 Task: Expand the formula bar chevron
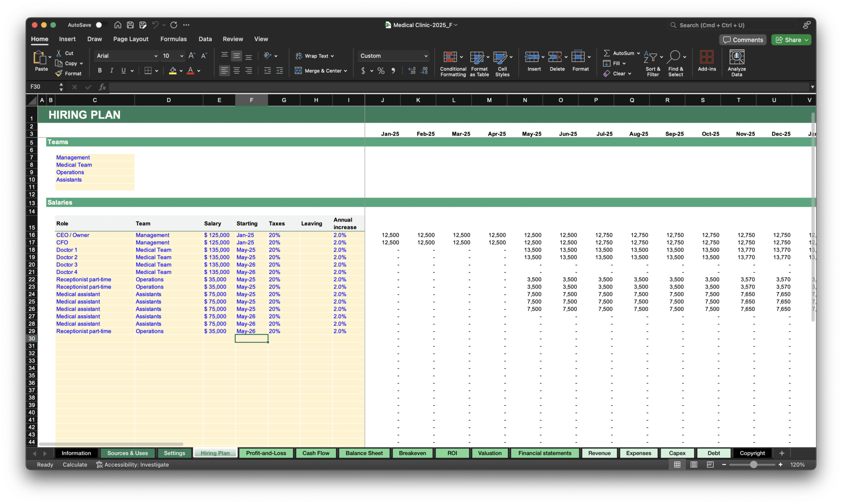(812, 87)
